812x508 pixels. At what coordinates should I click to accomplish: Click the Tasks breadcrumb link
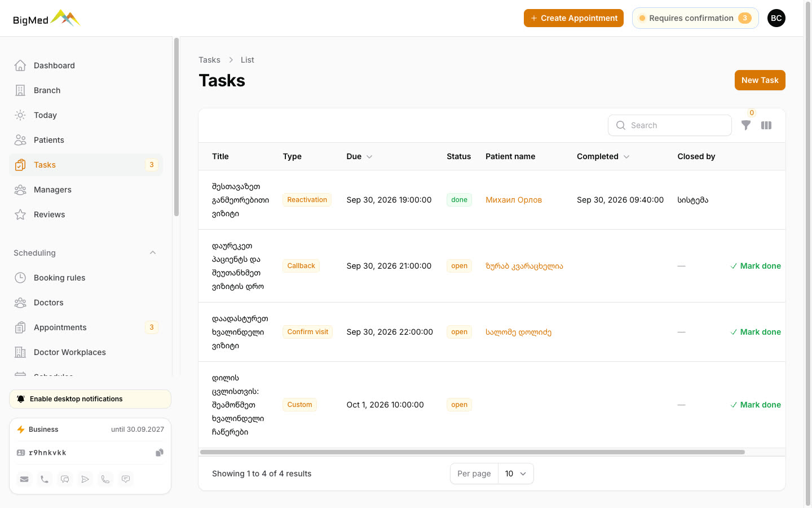point(209,60)
